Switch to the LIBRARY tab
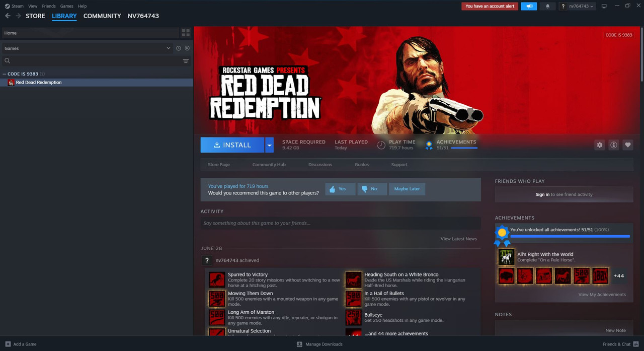Viewport: 644px width, 351px height. [64, 16]
